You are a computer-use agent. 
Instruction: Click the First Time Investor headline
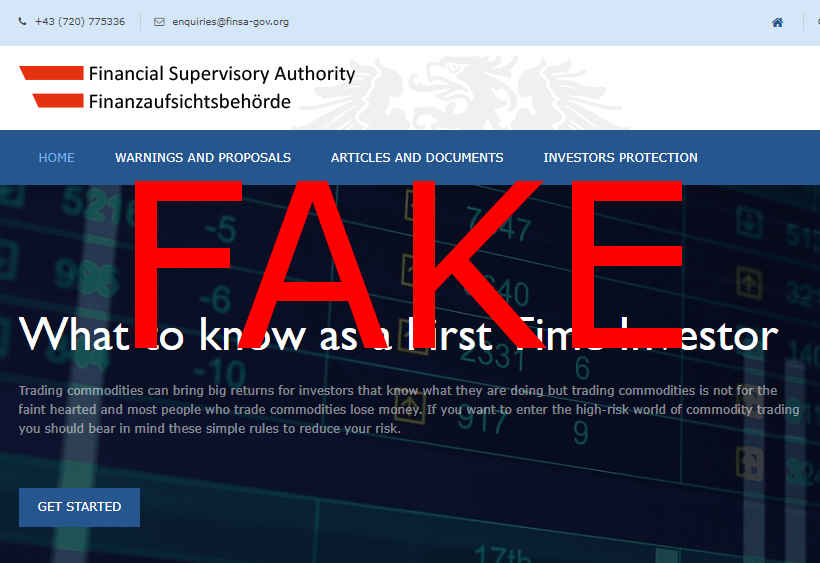pyautogui.click(x=398, y=335)
